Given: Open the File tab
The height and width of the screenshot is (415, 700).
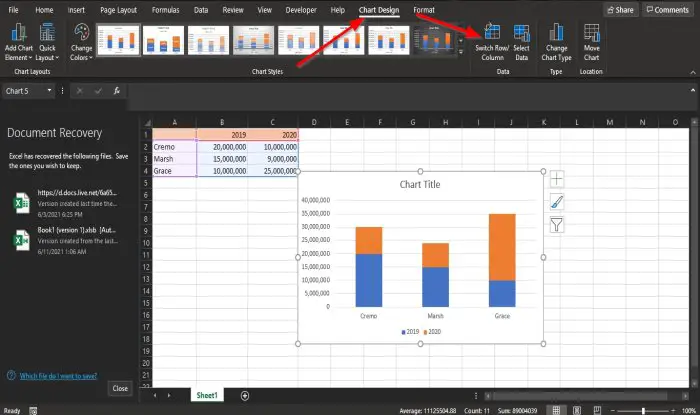Looking at the screenshot, I should [13, 10].
